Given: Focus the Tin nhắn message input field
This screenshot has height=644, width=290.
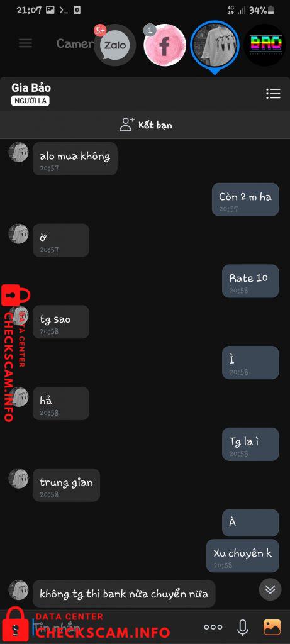Looking at the screenshot, I should click(x=115, y=627).
